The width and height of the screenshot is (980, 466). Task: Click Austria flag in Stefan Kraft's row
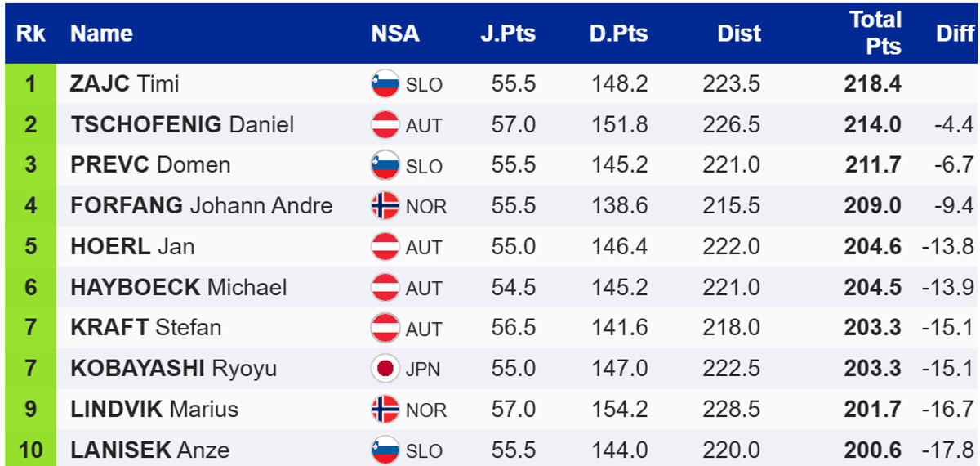385,328
